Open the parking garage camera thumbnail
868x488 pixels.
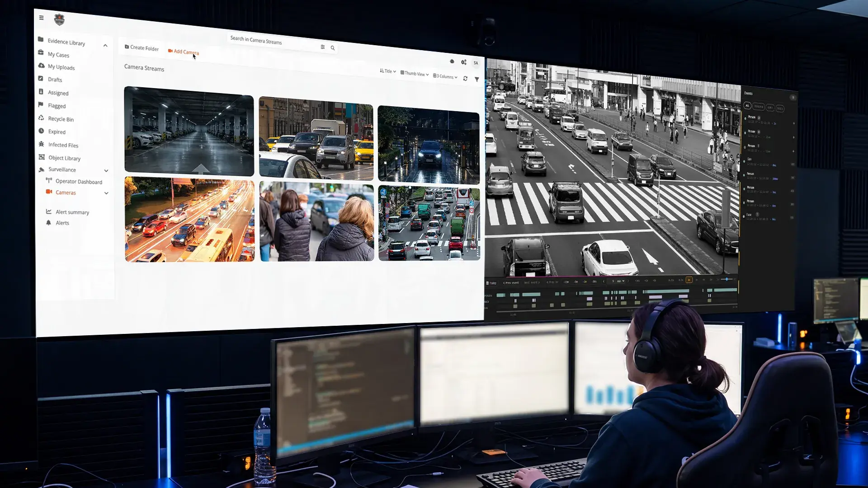pos(189,131)
